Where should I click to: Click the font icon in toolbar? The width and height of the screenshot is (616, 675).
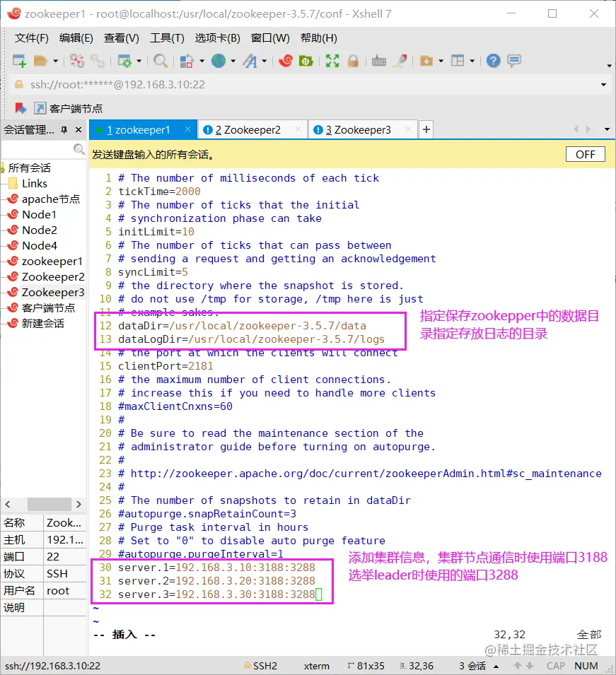pyautogui.click(x=250, y=61)
